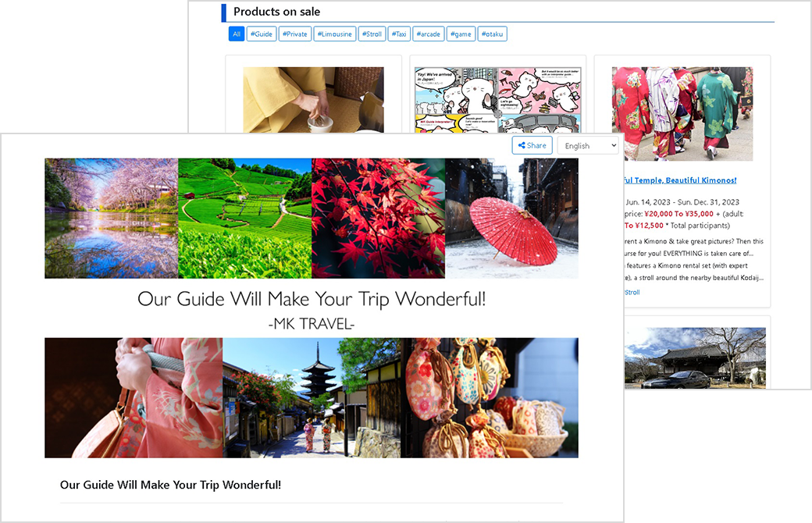Filter products by #Guide tag
Screen dimensions: 812x523
click(x=262, y=34)
